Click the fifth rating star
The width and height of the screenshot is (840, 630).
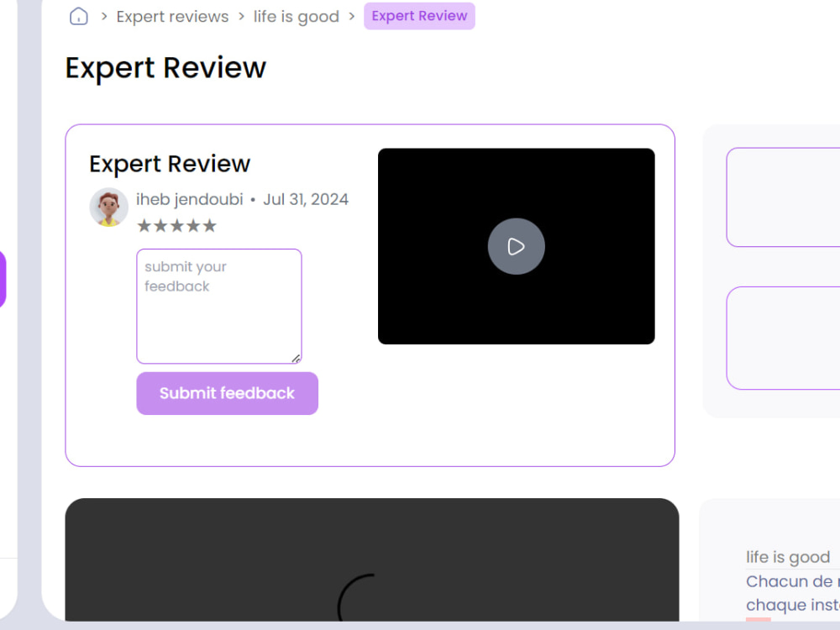[209, 225]
